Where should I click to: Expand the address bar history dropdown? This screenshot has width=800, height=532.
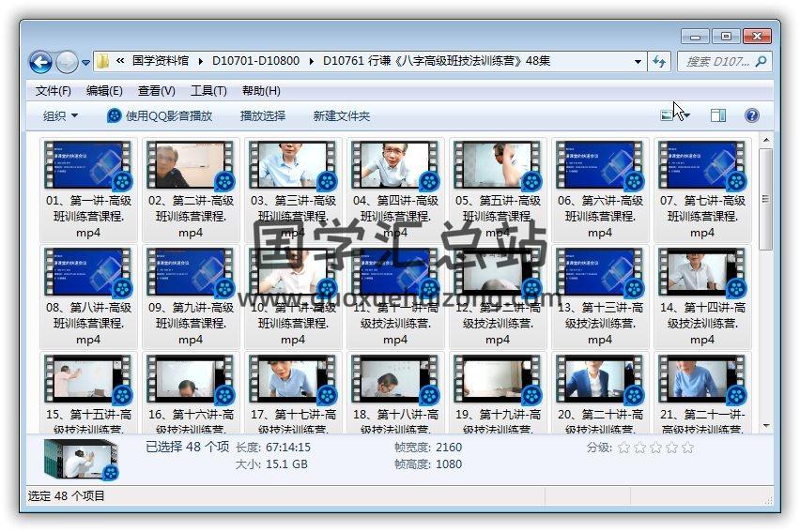coord(638,62)
